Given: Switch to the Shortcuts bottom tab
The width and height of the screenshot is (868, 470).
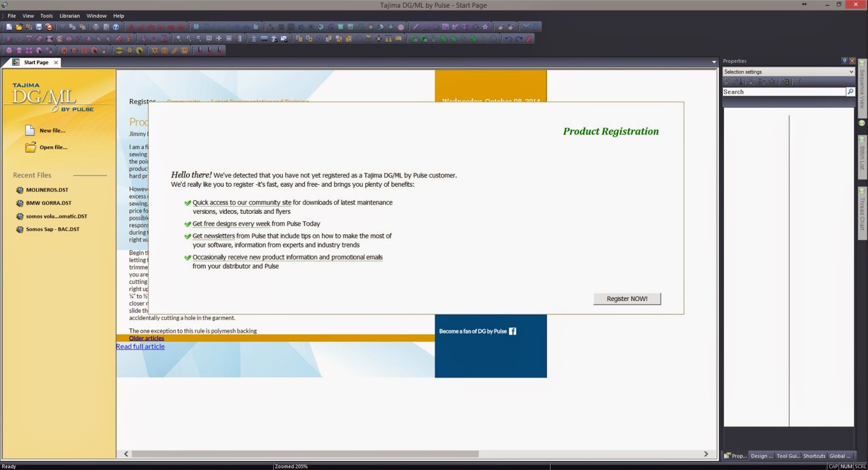Looking at the screenshot, I should coord(814,456).
